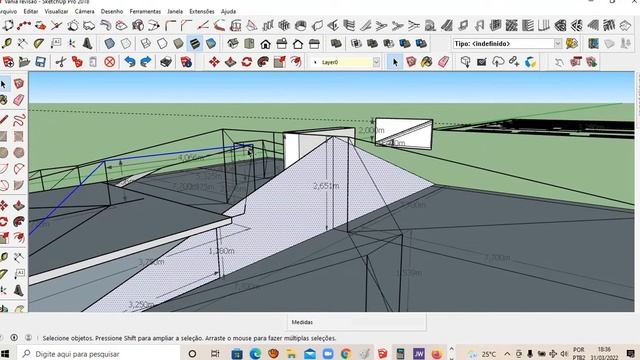Open the Câmera menu

tap(84, 11)
